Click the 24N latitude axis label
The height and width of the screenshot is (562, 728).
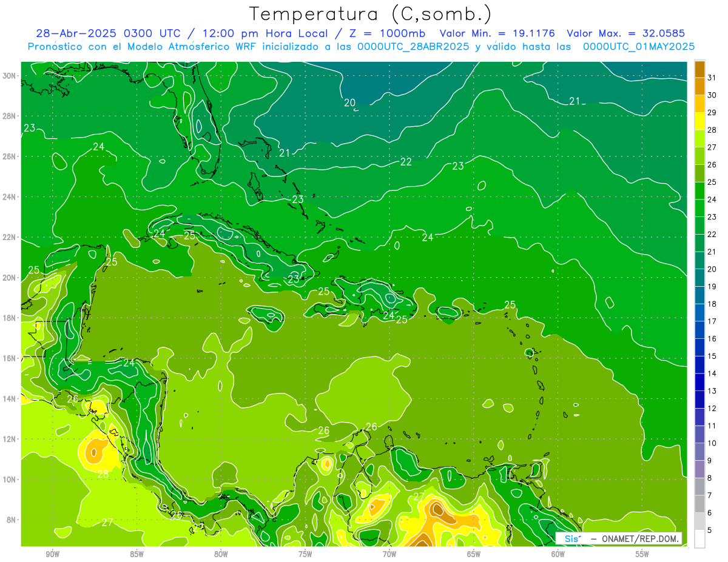(x=10, y=197)
